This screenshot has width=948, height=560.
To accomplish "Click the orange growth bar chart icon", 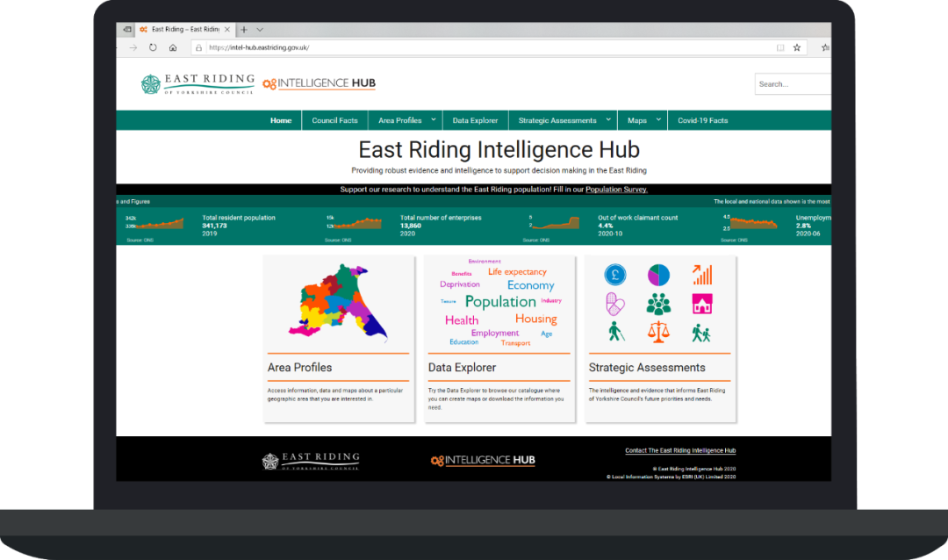I will pos(702,275).
